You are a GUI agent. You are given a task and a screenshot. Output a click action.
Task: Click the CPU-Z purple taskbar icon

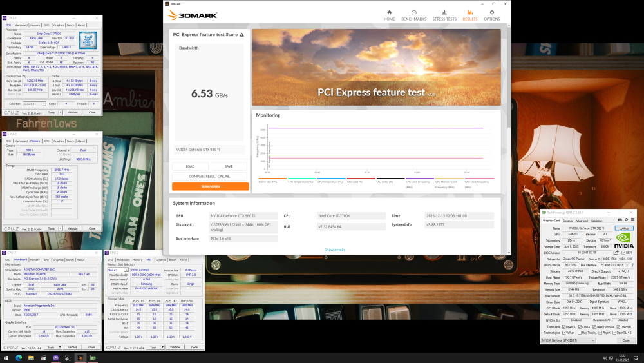point(56,358)
